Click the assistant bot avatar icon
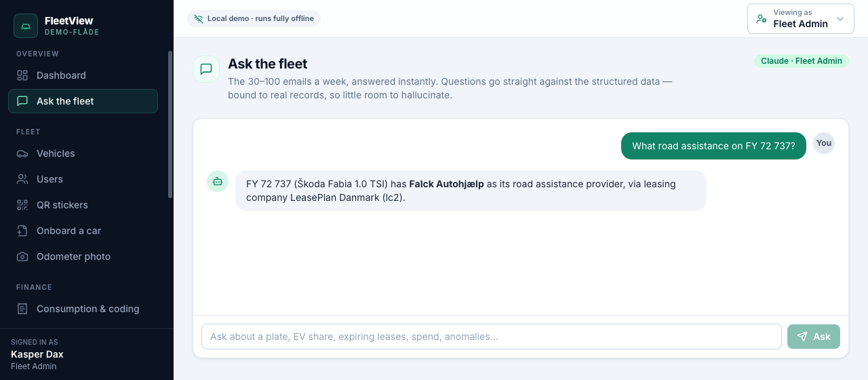The image size is (868, 380). 218,181
